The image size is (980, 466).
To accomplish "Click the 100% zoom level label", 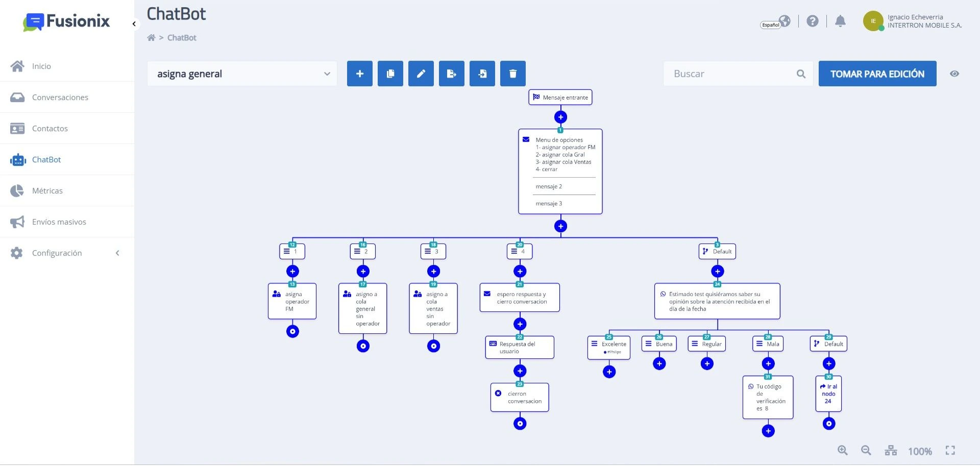I will tap(920, 451).
